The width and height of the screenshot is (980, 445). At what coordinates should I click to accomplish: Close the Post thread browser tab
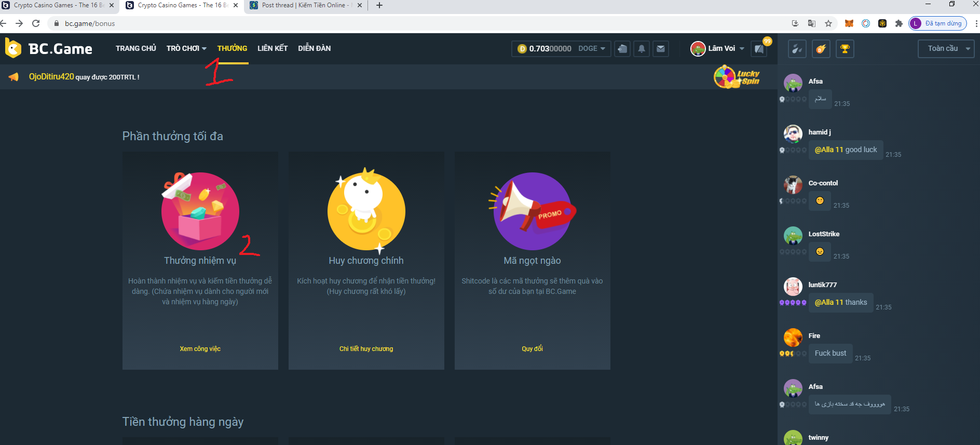(x=360, y=5)
